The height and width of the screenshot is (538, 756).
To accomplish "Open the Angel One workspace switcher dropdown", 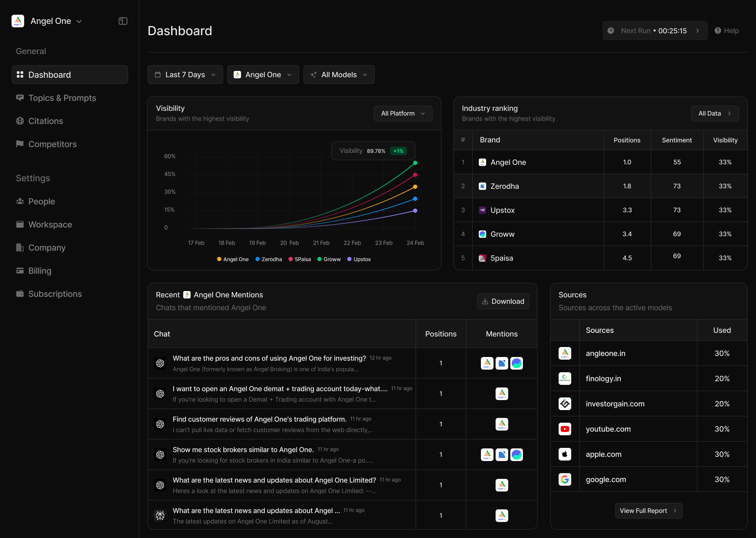I will point(46,21).
